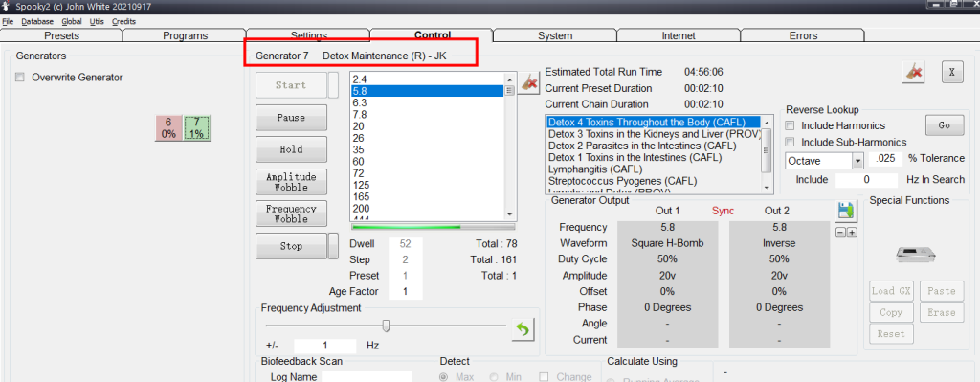Enable the Overwrite Generator checkbox
The image size is (980, 382).
coord(20,78)
